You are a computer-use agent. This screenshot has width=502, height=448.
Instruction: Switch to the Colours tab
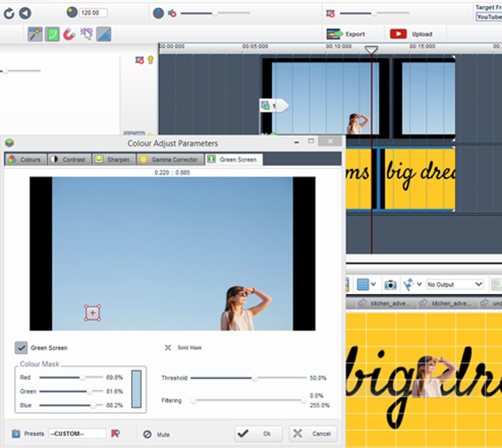click(26, 160)
